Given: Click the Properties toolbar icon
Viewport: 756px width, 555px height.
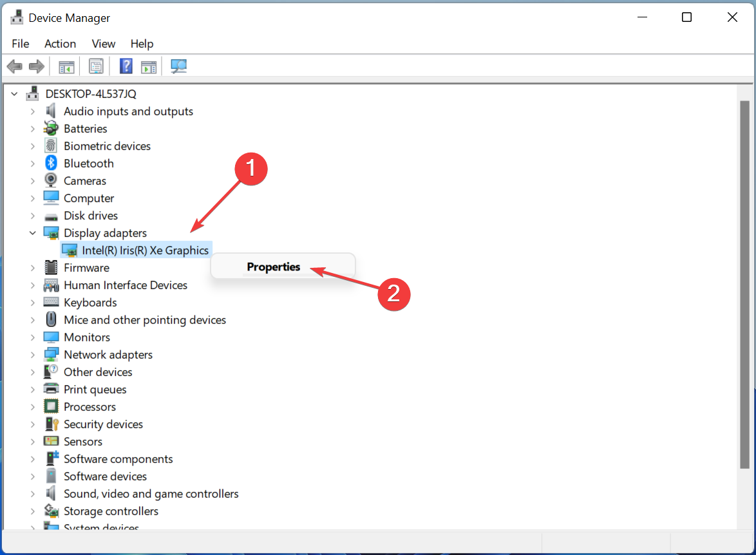Looking at the screenshot, I should 96,66.
